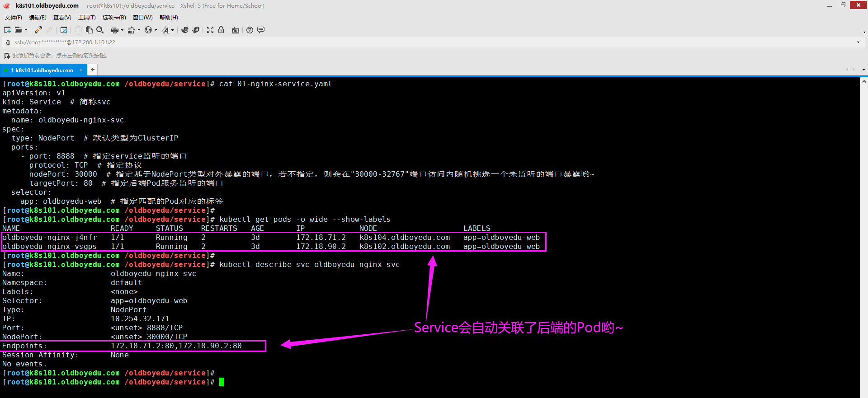
Task: Click the Open Session folder icon
Action: pos(18,30)
